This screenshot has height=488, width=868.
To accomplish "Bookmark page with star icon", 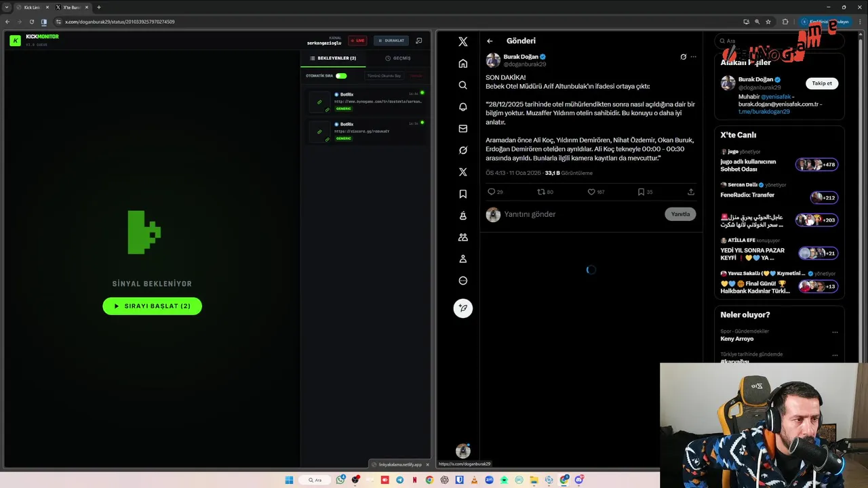I will (768, 22).
